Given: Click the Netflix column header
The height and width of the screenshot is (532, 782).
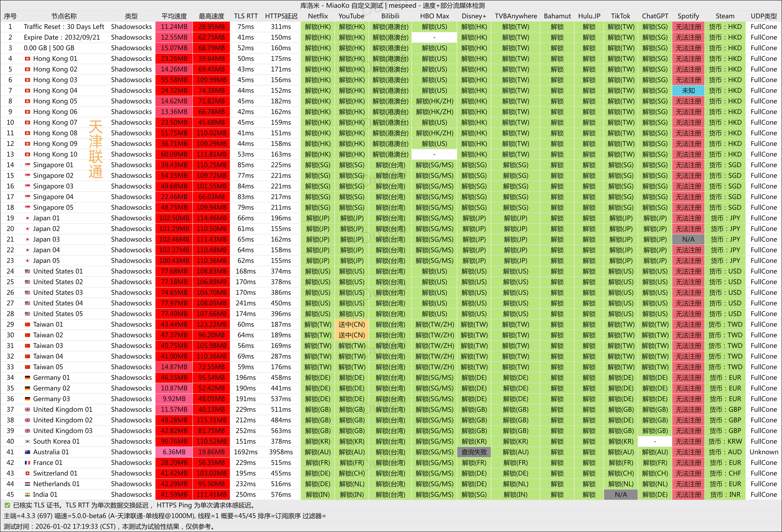Looking at the screenshot, I should click(318, 16).
